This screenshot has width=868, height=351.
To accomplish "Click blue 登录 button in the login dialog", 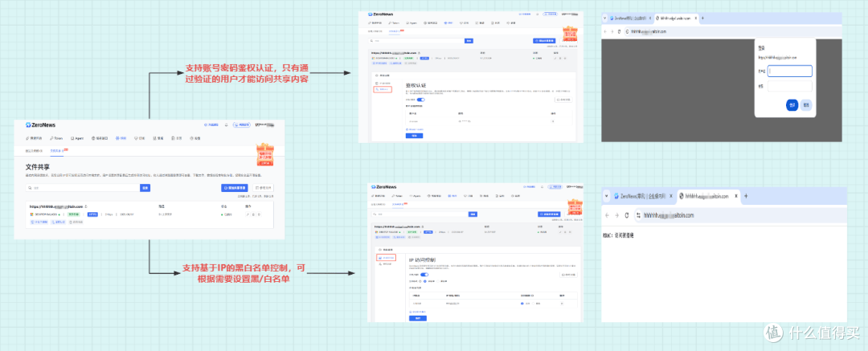I will [792, 105].
